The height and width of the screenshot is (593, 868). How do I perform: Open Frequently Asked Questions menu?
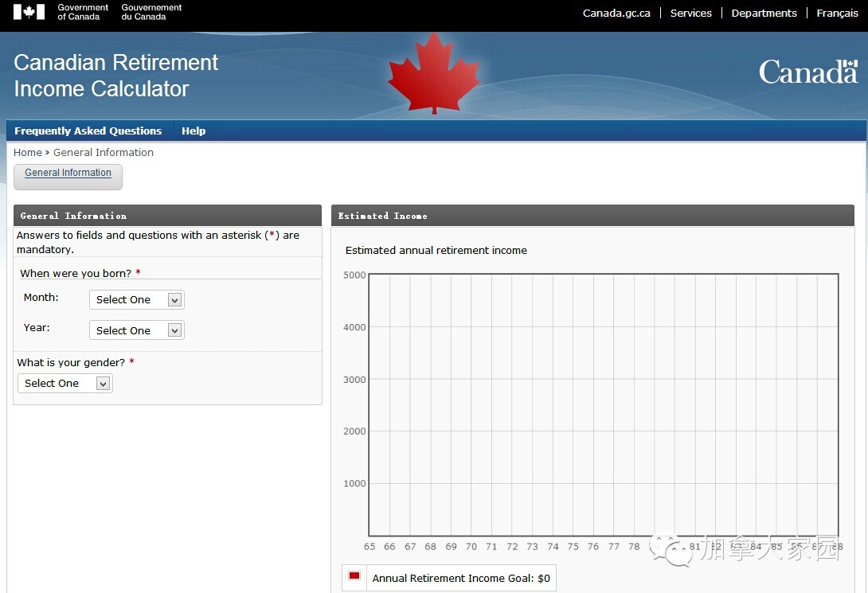pyautogui.click(x=88, y=131)
